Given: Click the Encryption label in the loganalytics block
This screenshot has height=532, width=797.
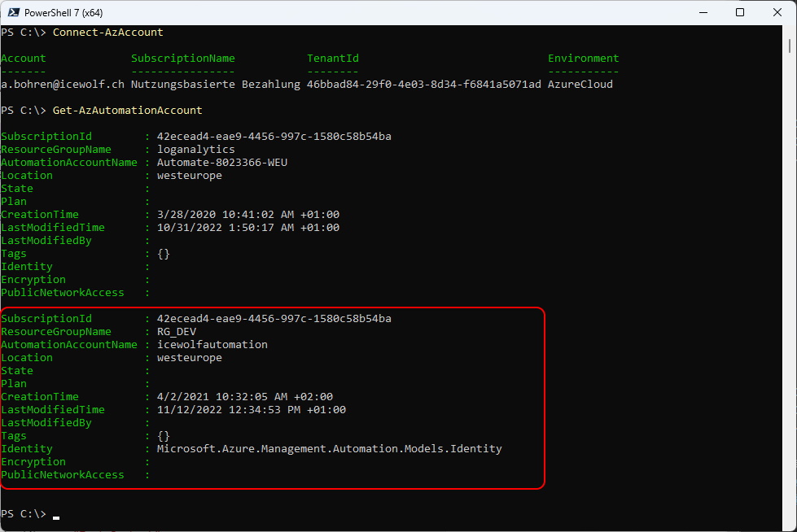Looking at the screenshot, I should [33, 280].
